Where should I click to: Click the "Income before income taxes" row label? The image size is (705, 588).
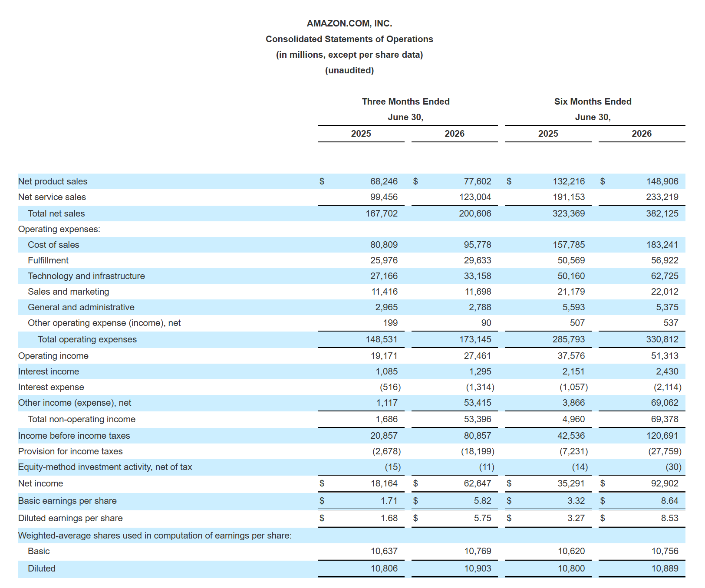pyautogui.click(x=74, y=436)
